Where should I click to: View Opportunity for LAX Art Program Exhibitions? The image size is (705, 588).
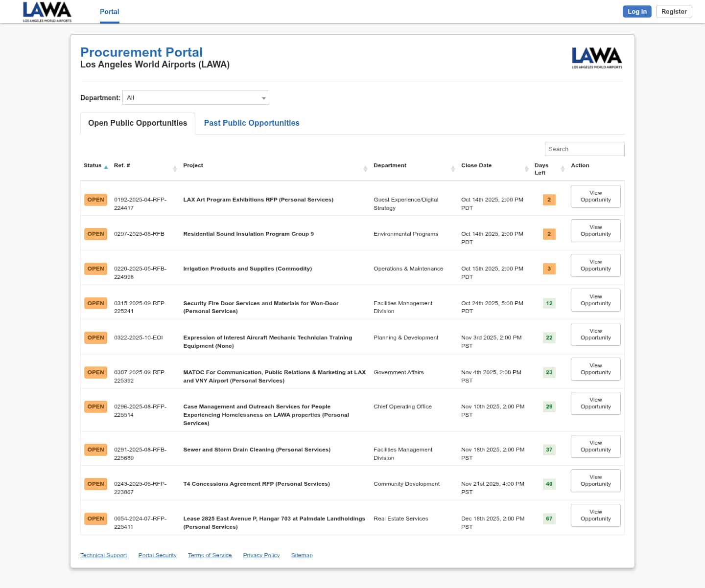[596, 196]
